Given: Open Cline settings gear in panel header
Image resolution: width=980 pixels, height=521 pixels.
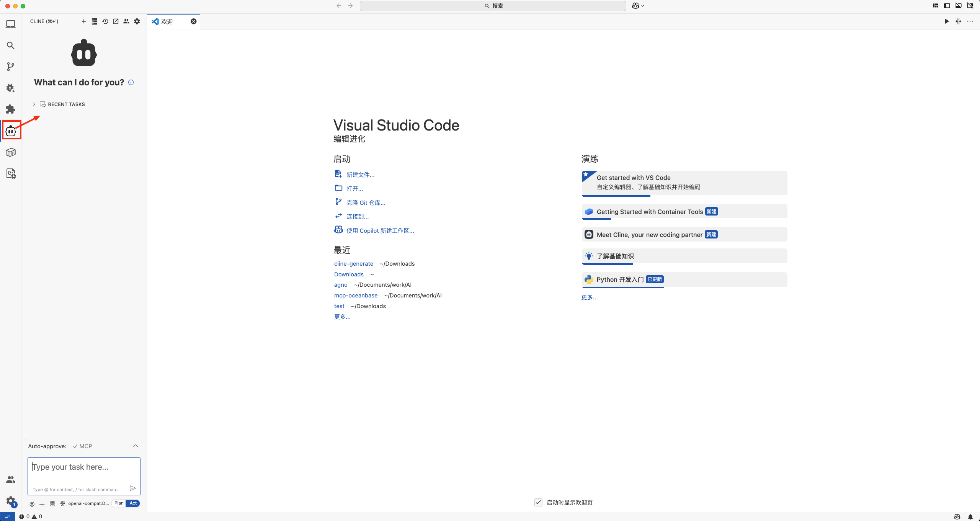Looking at the screenshot, I should 137,21.
